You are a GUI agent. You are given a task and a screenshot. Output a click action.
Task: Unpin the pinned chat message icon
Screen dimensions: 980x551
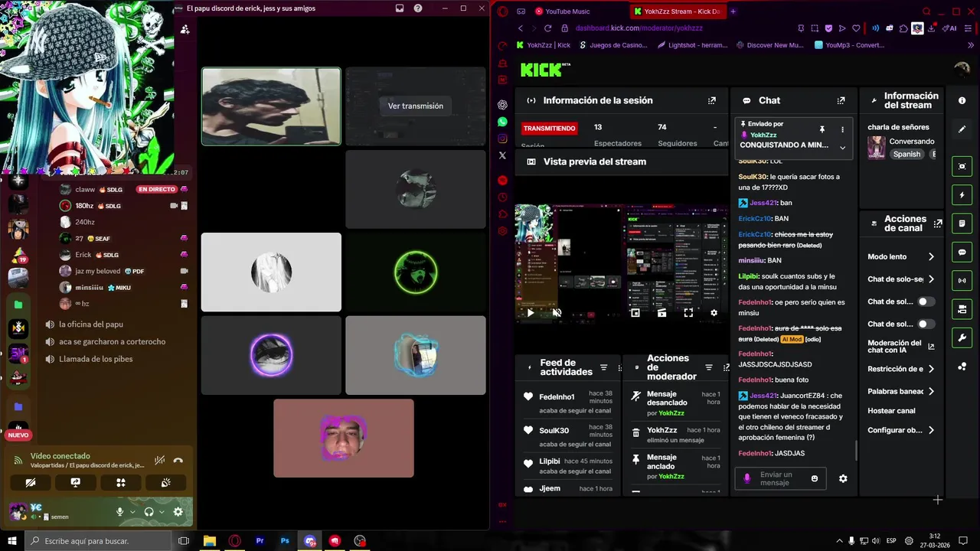pyautogui.click(x=822, y=129)
